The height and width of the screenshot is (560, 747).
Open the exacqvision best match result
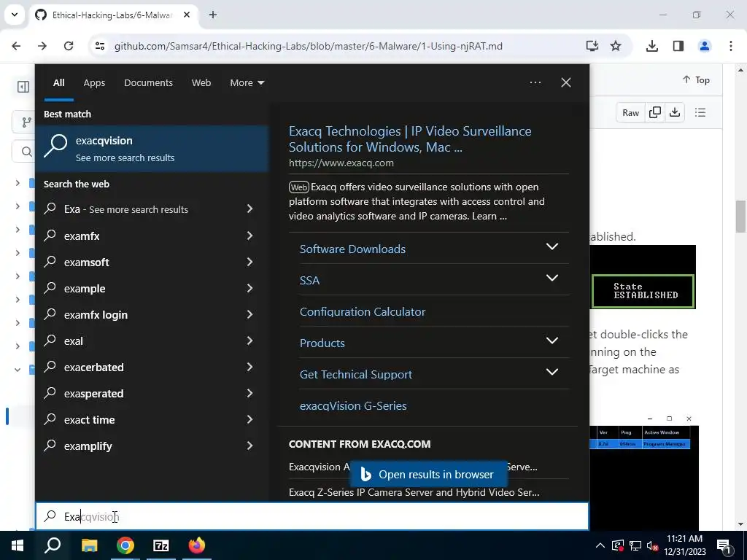click(x=152, y=149)
